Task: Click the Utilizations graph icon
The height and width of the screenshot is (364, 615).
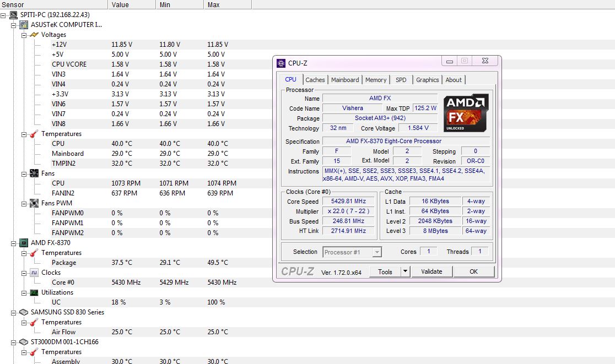Action: (34, 292)
